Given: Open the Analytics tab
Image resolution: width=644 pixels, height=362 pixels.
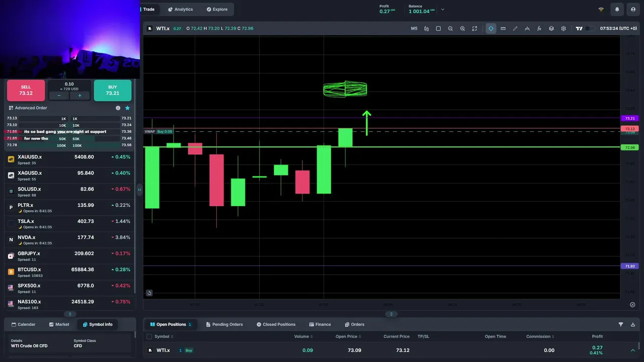Looking at the screenshot, I should (x=180, y=10).
